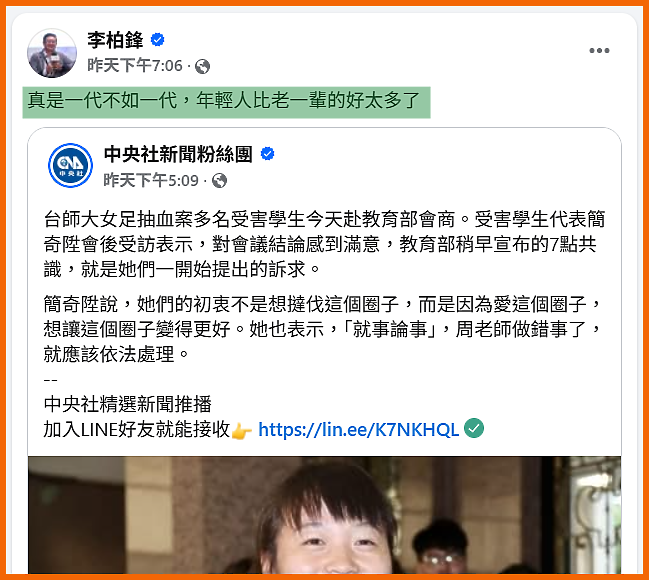Viewport: 649px width, 580px height.
Task: Click highlighted text 真是一代不如一代
Action: pyautogui.click(x=103, y=101)
